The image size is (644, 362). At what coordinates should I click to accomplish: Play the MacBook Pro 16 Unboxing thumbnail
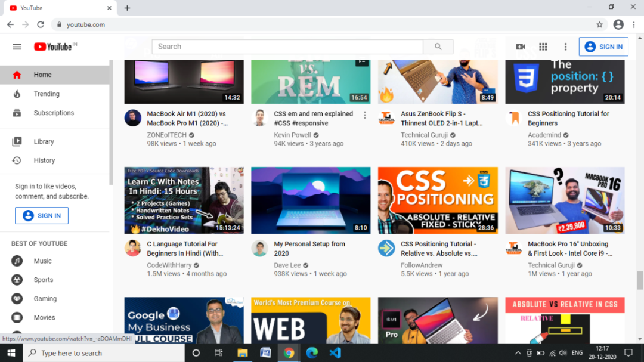pos(565,200)
